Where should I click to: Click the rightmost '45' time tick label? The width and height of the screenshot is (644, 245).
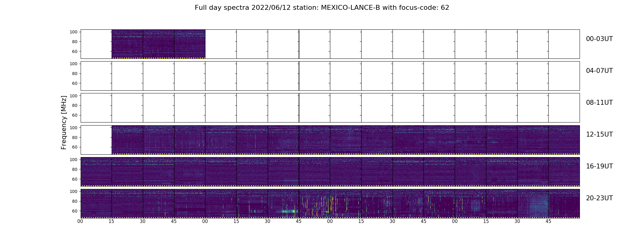pos(548,221)
